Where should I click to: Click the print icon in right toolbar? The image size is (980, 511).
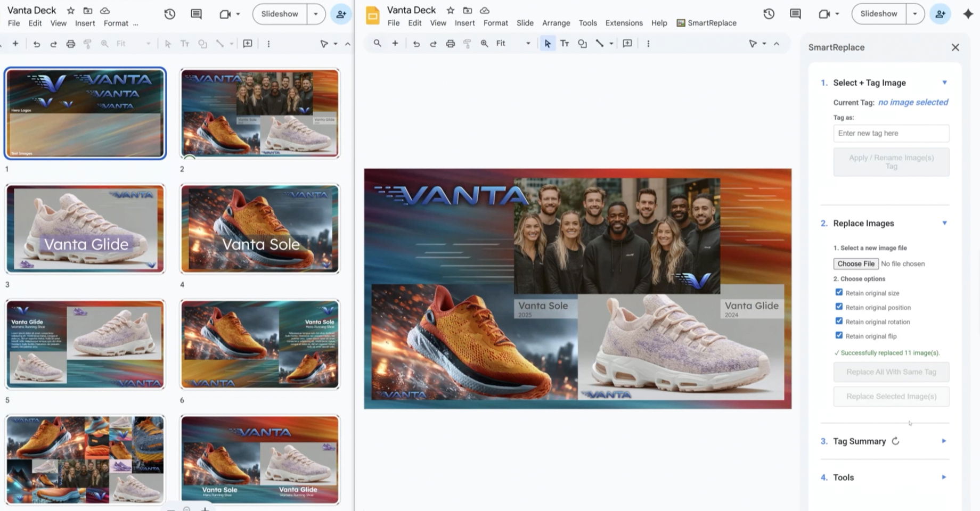pyautogui.click(x=450, y=44)
